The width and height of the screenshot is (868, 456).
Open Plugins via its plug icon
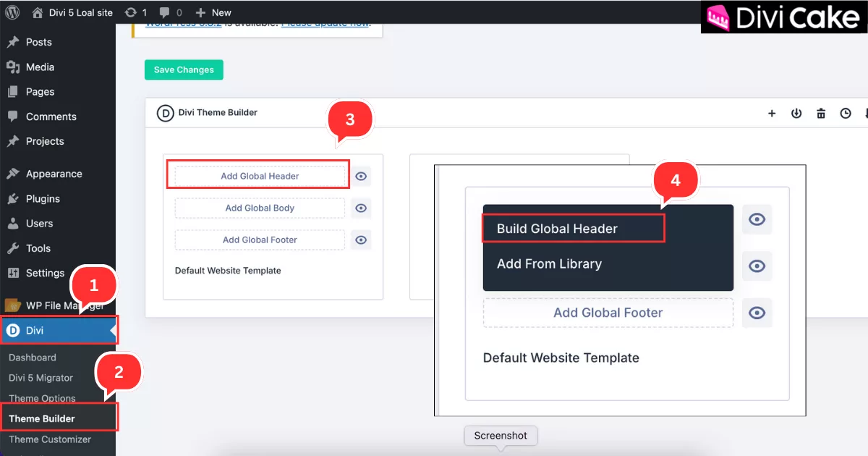click(x=12, y=198)
